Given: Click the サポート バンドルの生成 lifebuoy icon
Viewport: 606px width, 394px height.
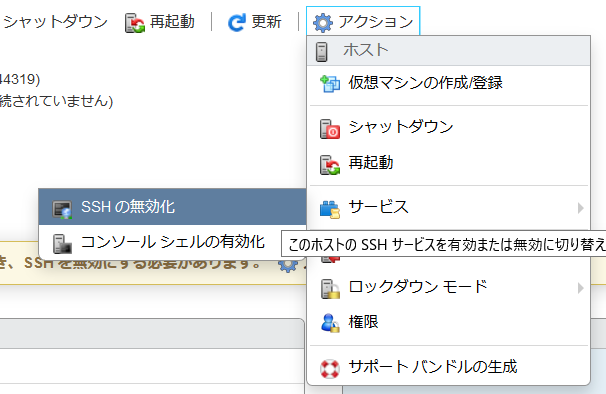Looking at the screenshot, I should [330, 368].
